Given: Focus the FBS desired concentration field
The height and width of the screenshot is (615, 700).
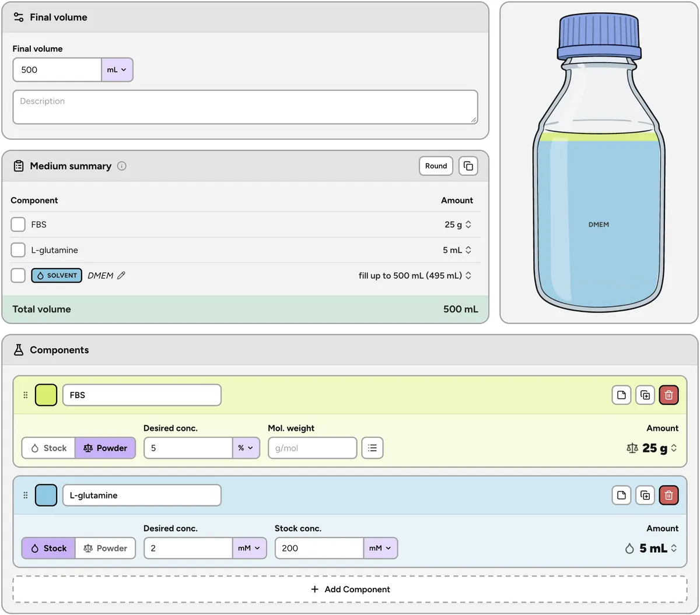Looking at the screenshot, I should (x=188, y=448).
